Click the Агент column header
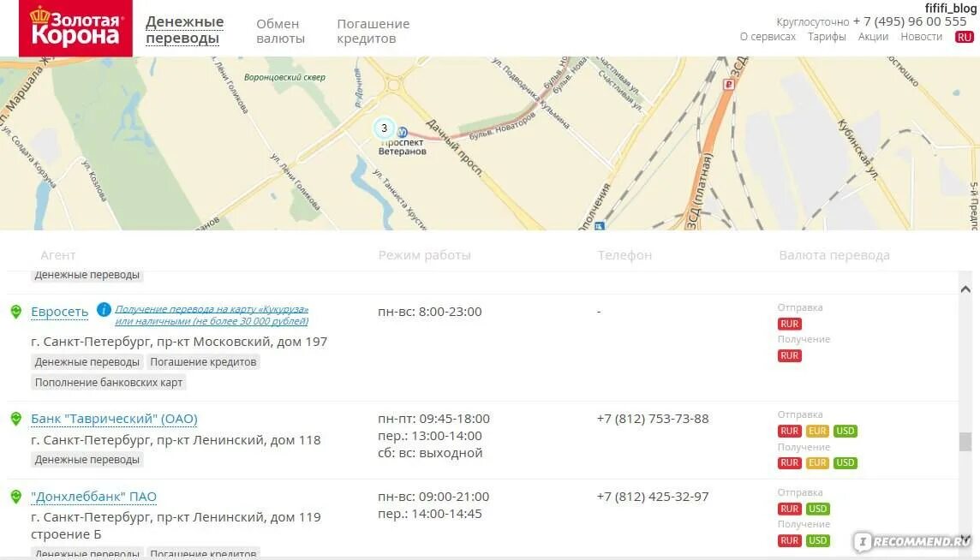Viewport: 980px width, 560px height. click(58, 255)
